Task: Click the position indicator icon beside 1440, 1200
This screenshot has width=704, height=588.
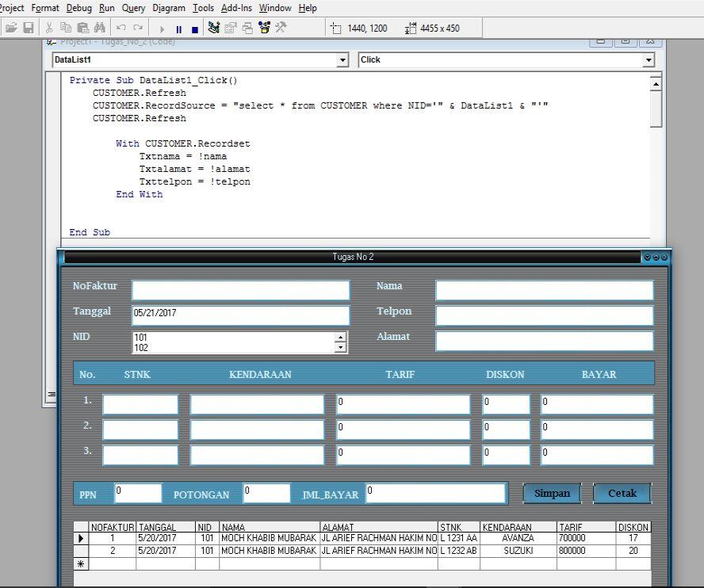Action: tap(335, 29)
